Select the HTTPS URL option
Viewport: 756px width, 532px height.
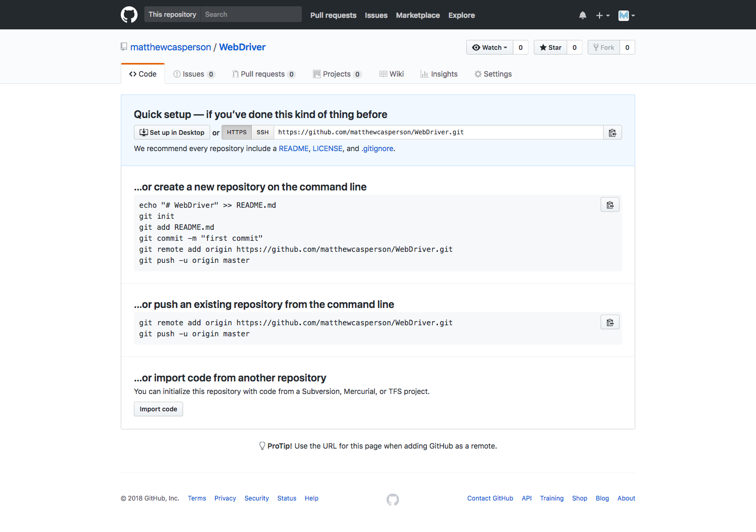coord(236,132)
